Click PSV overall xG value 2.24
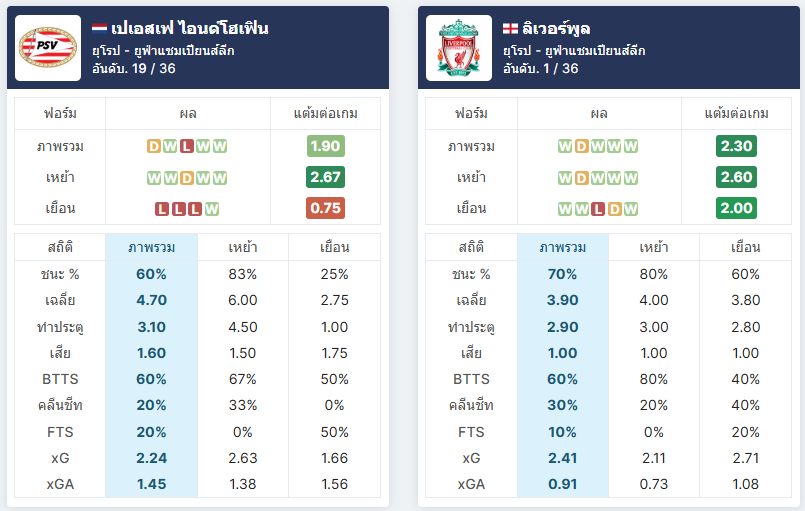Screen dimensions: 805x511 tap(151, 458)
